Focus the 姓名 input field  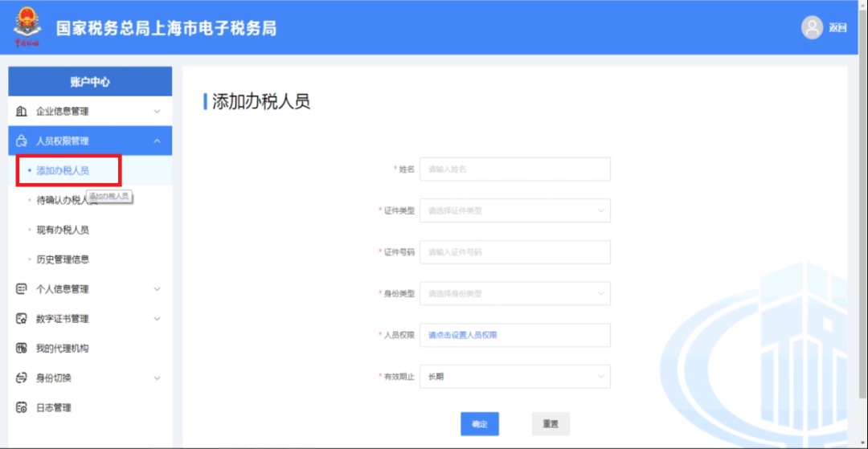tap(515, 169)
